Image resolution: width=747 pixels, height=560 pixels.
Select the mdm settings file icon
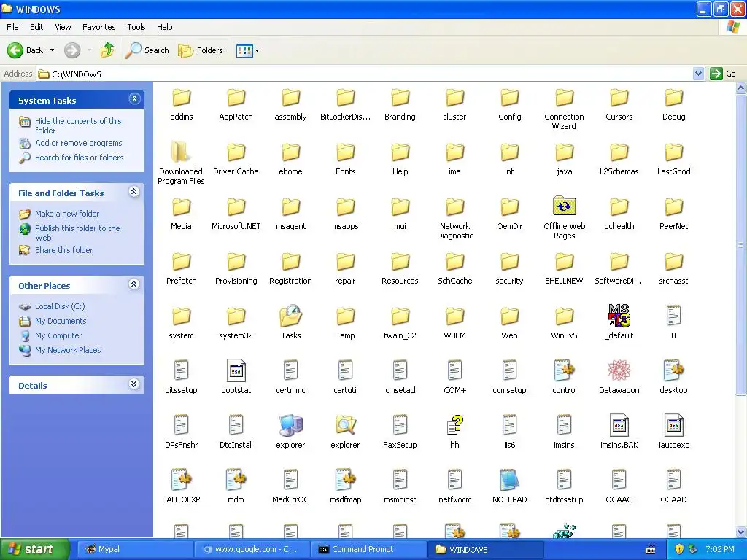click(x=236, y=480)
